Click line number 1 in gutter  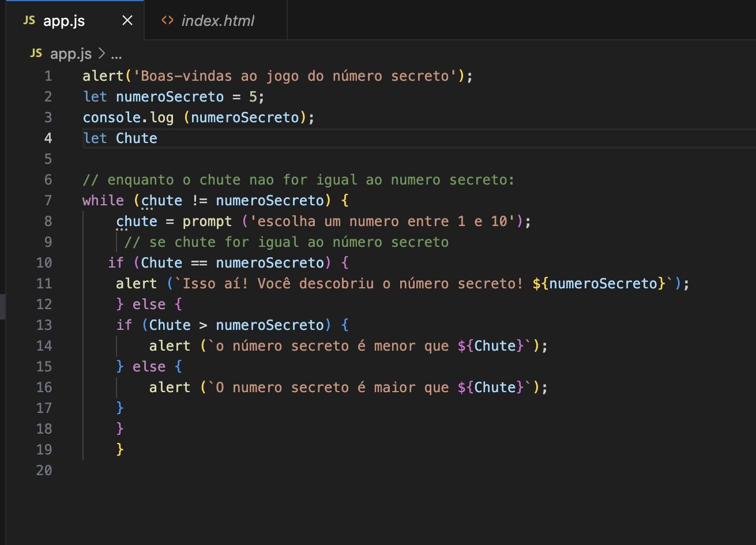(x=48, y=76)
